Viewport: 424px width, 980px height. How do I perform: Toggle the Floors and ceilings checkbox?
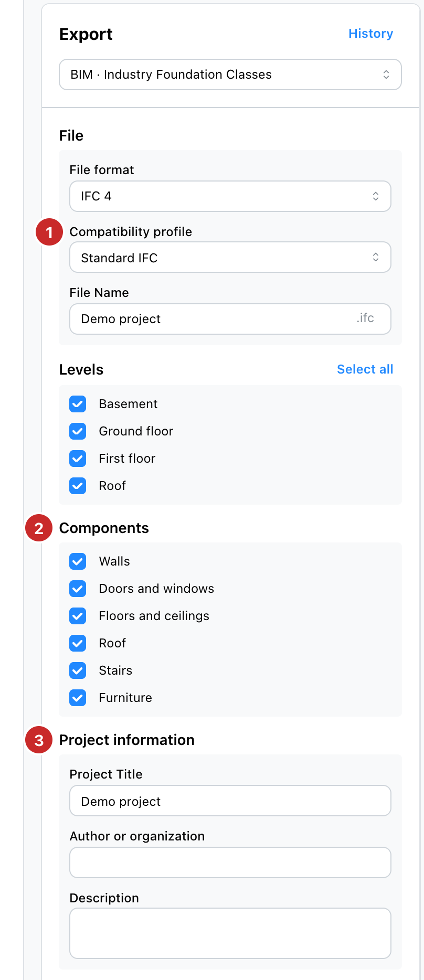coord(78,616)
